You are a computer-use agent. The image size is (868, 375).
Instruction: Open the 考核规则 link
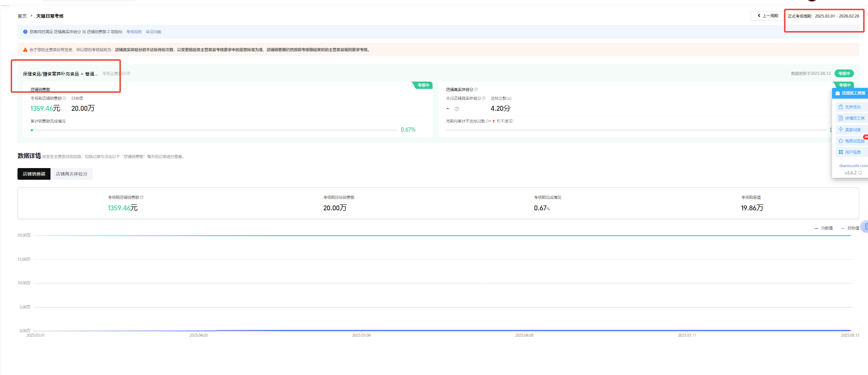(134, 32)
